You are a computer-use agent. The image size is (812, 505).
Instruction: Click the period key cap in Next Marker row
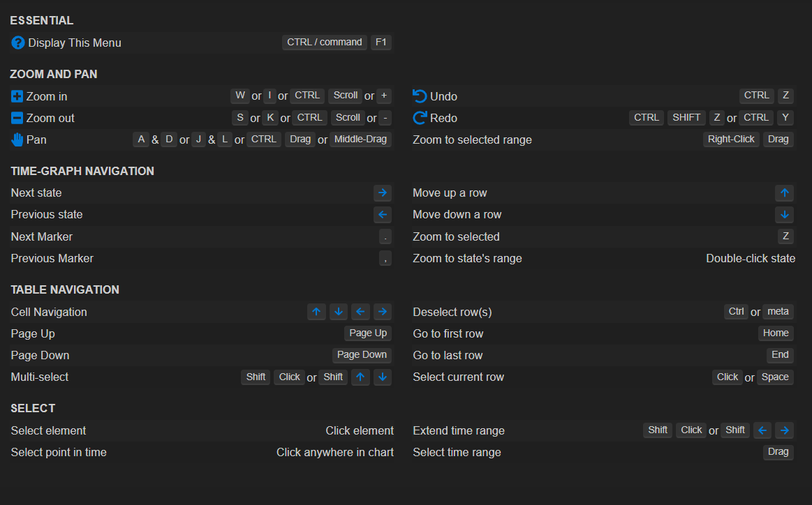click(385, 236)
